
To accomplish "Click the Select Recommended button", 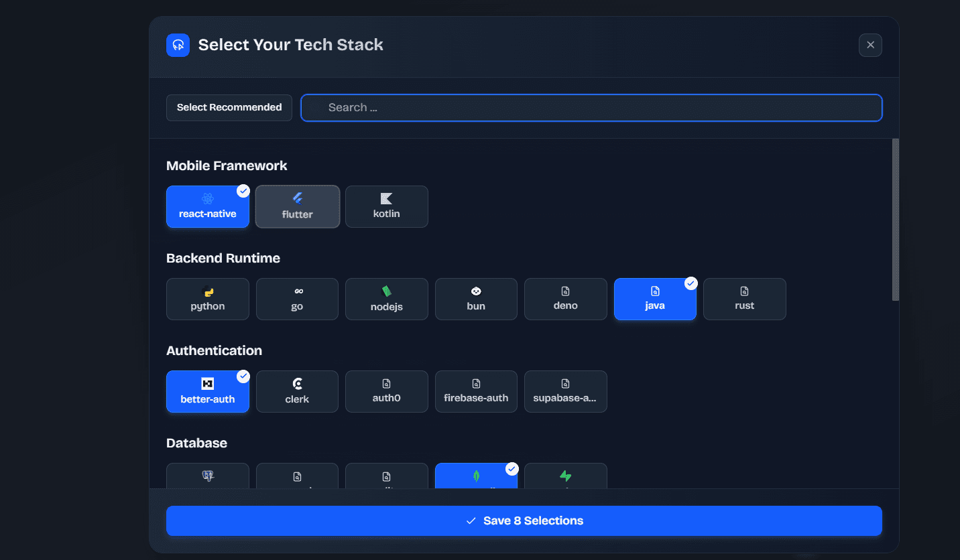I will pos(229,107).
